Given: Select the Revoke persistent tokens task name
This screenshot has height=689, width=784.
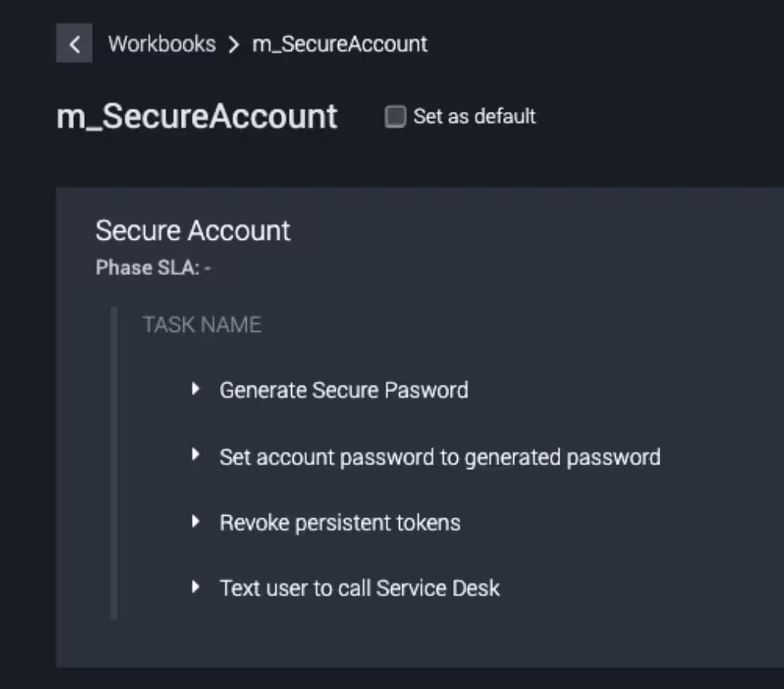Looking at the screenshot, I should (340, 522).
